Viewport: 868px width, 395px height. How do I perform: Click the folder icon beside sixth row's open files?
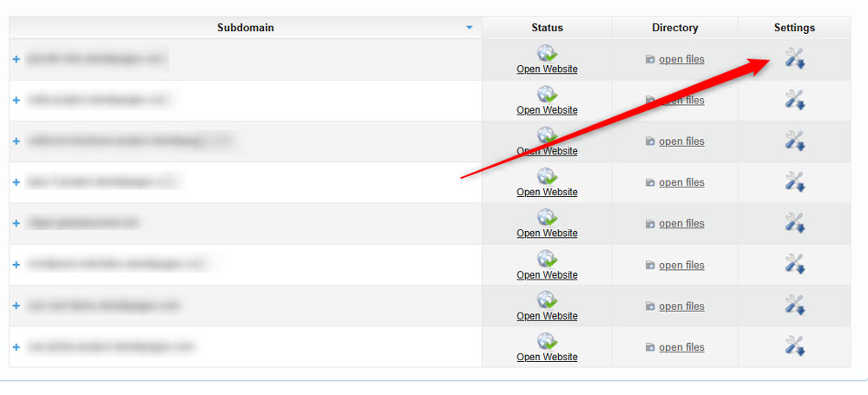coord(650,266)
